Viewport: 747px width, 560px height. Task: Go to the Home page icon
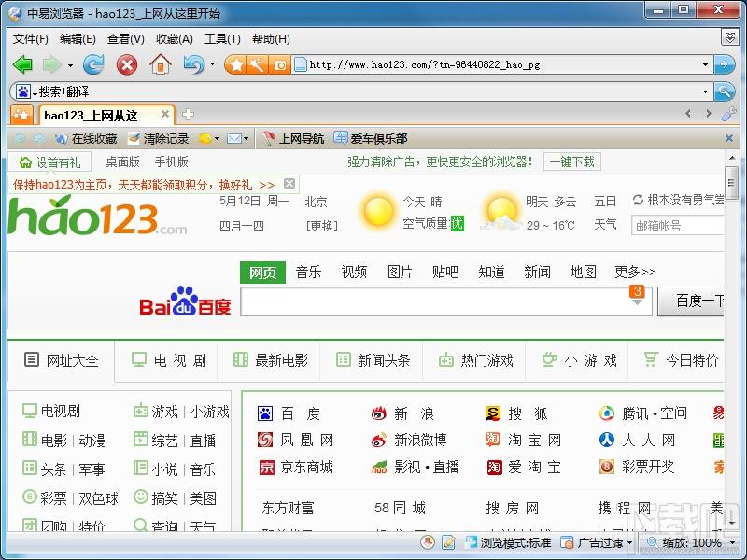tap(161, 64)
